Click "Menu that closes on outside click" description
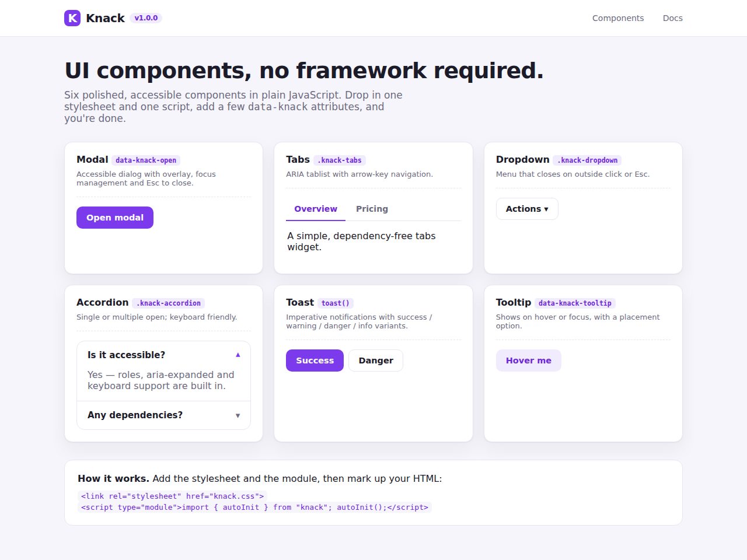Viewport: 747px width, 560px height. [x=573, y=174]
